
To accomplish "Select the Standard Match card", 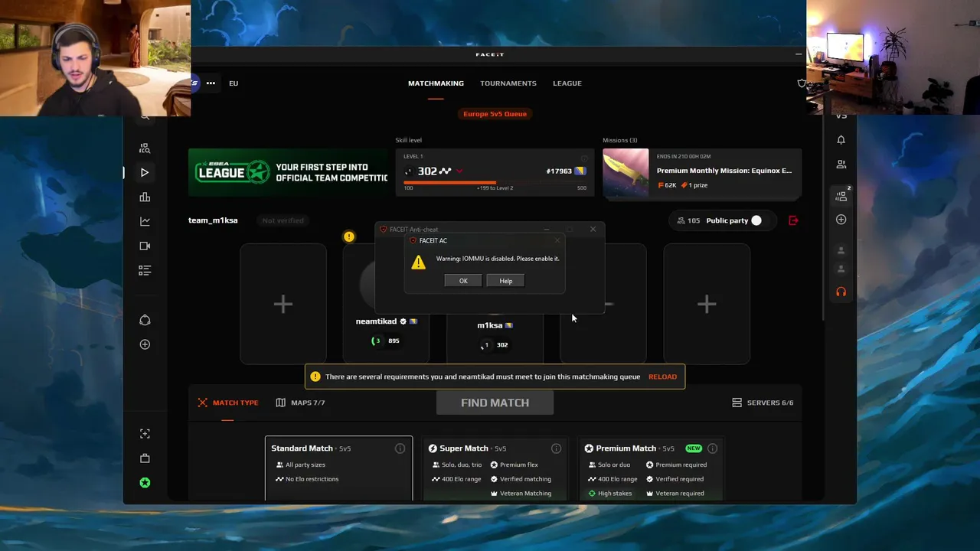I will click(x=338, y=468).
